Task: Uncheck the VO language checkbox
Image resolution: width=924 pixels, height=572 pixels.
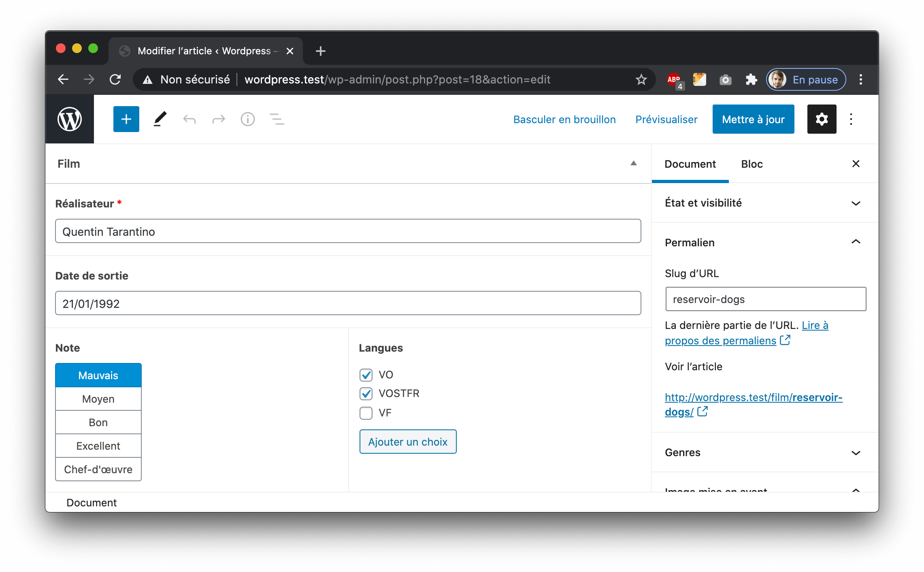Action: tap(366, 375)
